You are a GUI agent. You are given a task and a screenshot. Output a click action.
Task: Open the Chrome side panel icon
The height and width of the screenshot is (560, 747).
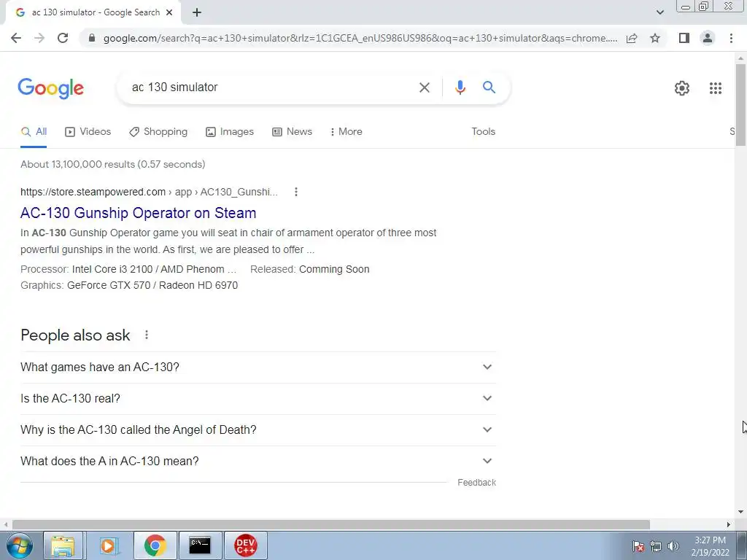click(x=684, y=38)
